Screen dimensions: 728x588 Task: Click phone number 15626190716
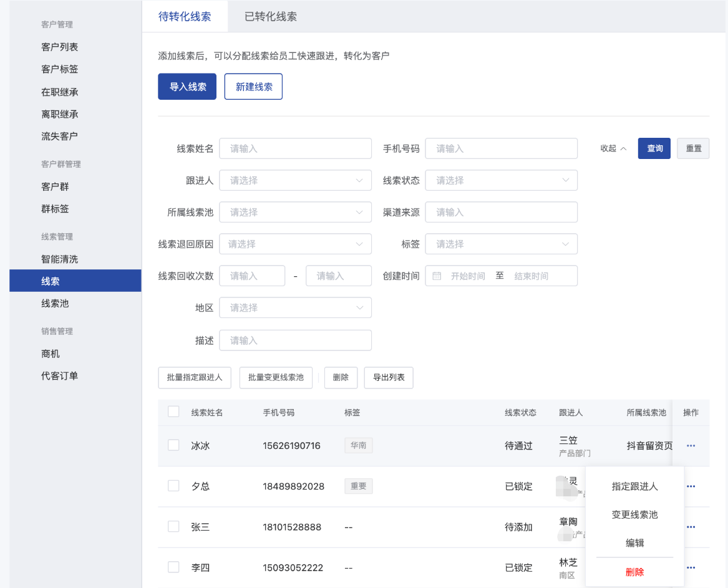(291, 446)
